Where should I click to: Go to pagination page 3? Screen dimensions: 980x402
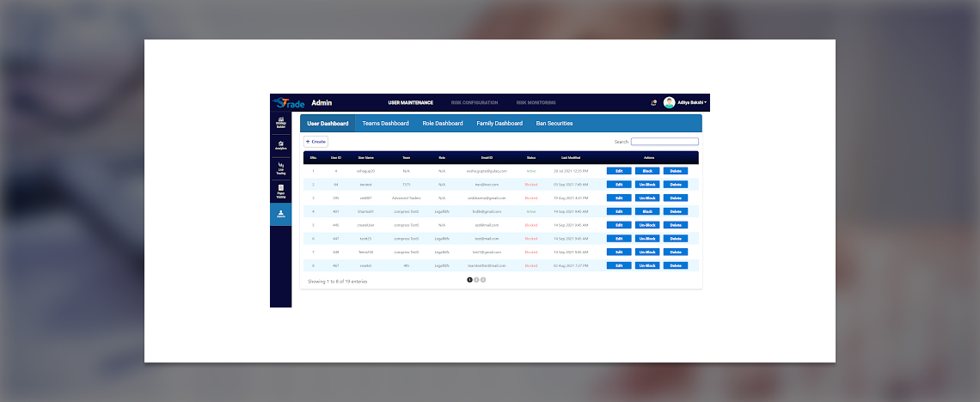click(x=483, y=280)
